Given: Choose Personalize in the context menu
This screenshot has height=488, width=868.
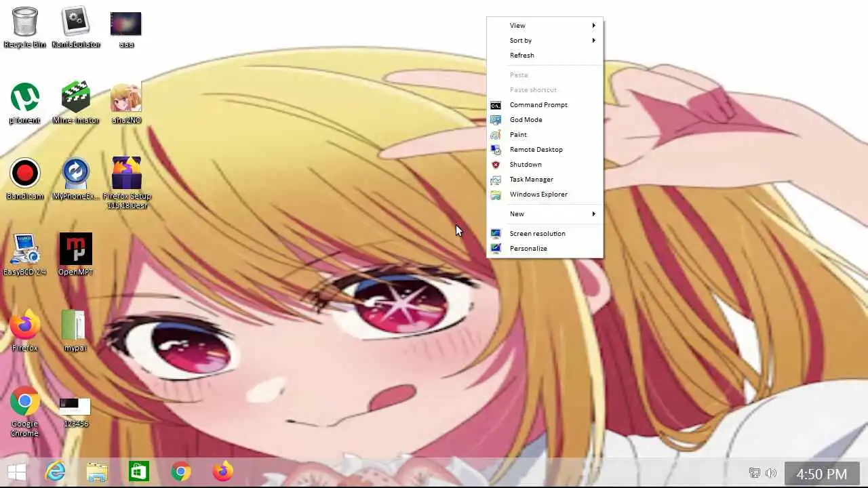Looking at the screenshot, I should (x=545, y=248).
